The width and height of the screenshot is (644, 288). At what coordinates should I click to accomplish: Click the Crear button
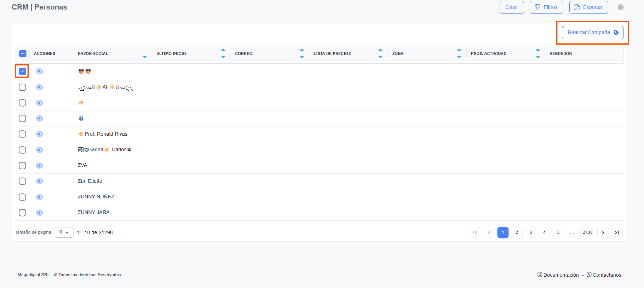(512, 7)
